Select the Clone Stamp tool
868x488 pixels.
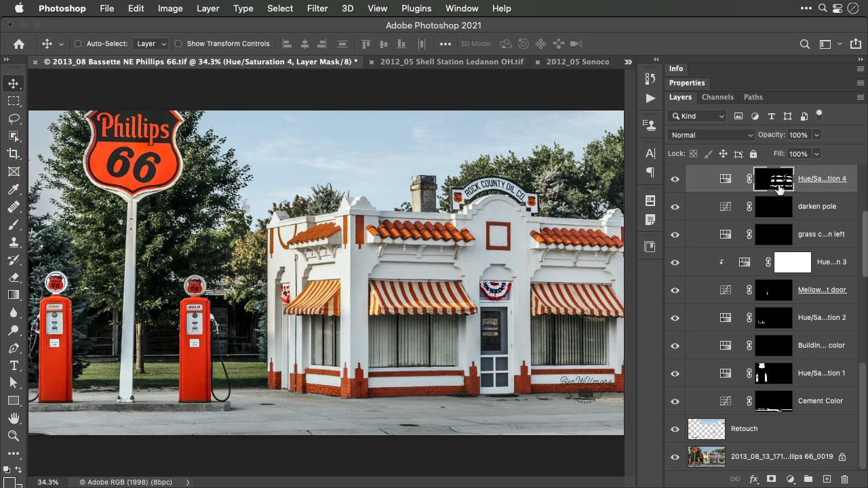point(14,242)
